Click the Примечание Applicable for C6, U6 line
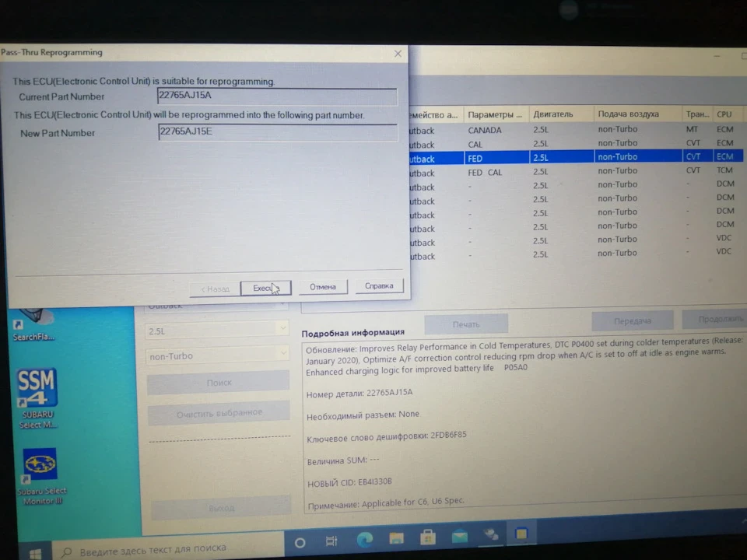The image size is (747, 560). pos(385,503)
